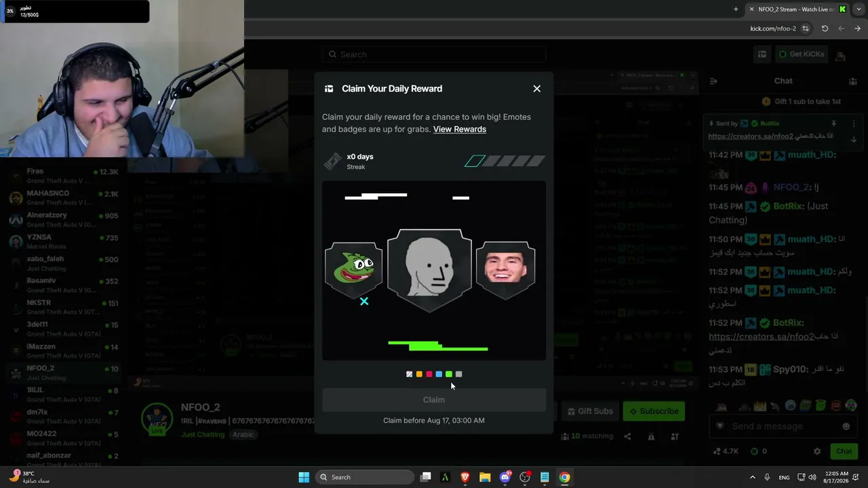Screen dimensions: 868x488
Task: Open Discord from taskbar
Action: (x=505, y=477)
